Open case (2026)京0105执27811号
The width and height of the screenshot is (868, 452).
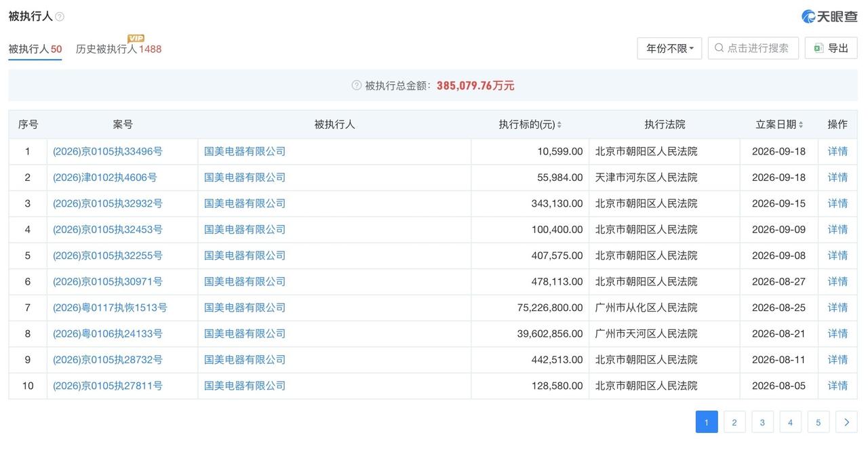[108, 386]
